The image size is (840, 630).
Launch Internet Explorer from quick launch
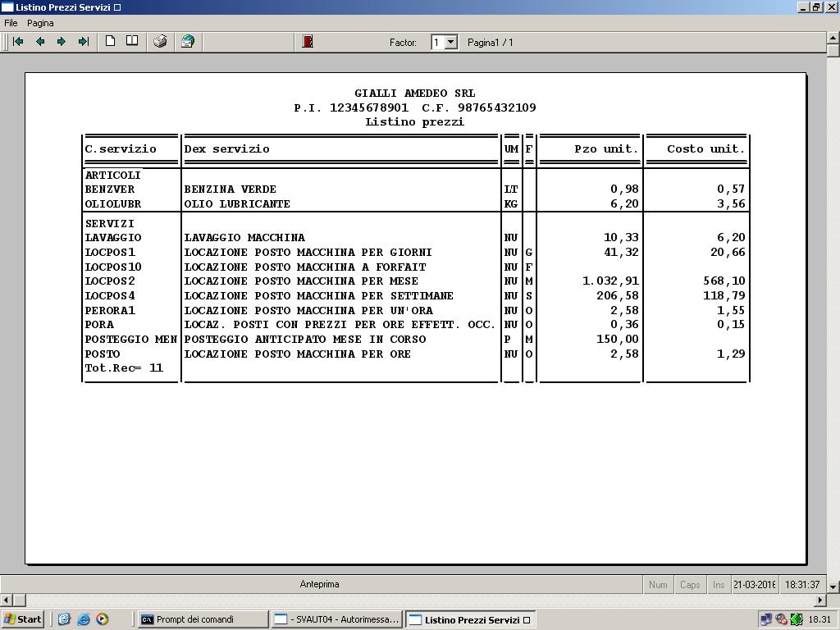[83, 619]
